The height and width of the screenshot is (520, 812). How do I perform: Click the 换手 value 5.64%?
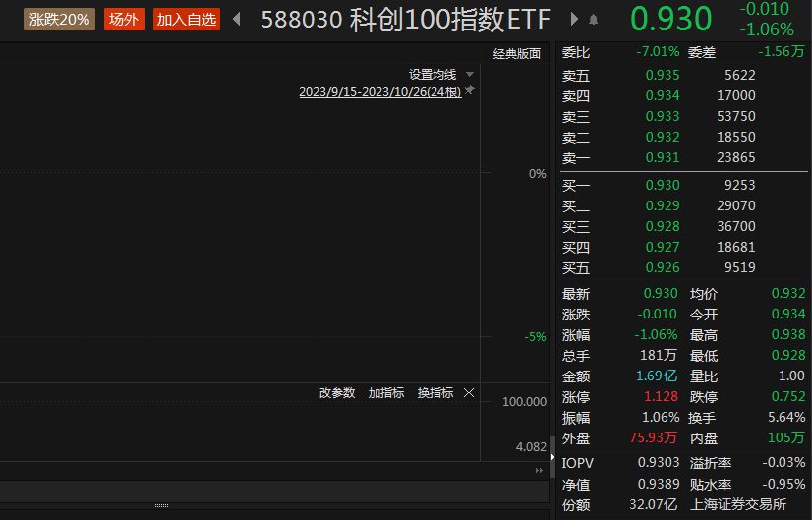[x=786, y=418]
